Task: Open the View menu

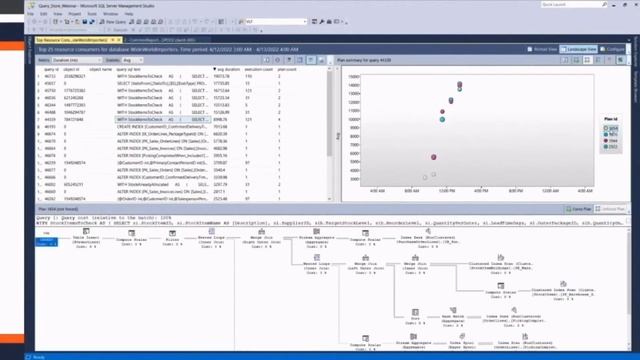Action: [x=58, y=14]
